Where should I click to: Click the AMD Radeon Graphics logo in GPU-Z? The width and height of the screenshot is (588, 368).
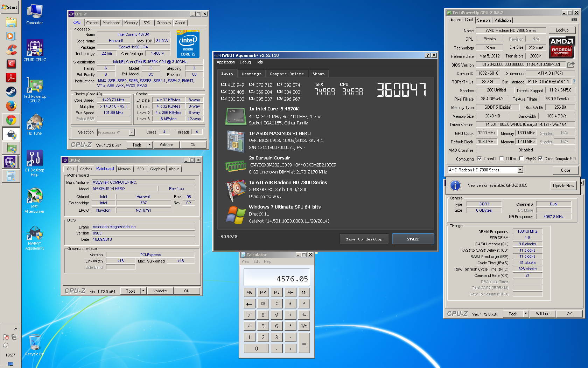click(x=561, y=47)
